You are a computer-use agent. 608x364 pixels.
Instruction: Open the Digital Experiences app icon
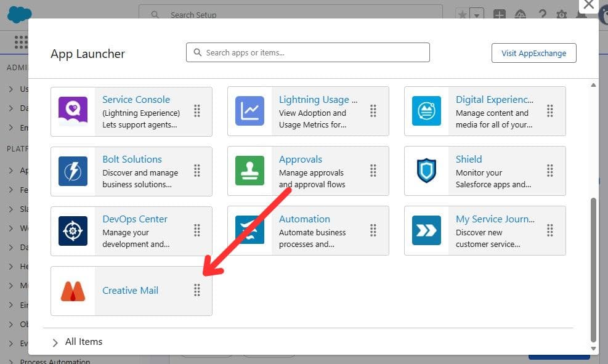tap(426, 111)
